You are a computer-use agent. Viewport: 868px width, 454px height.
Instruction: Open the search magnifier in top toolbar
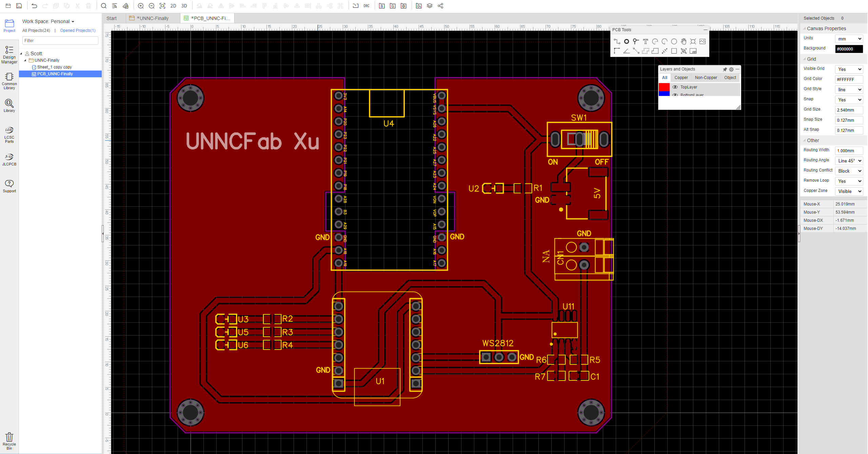point(104,6)
